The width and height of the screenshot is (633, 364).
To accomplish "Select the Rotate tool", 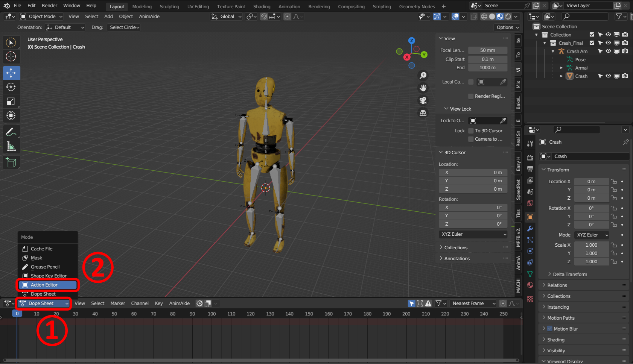I will (11, 87).
